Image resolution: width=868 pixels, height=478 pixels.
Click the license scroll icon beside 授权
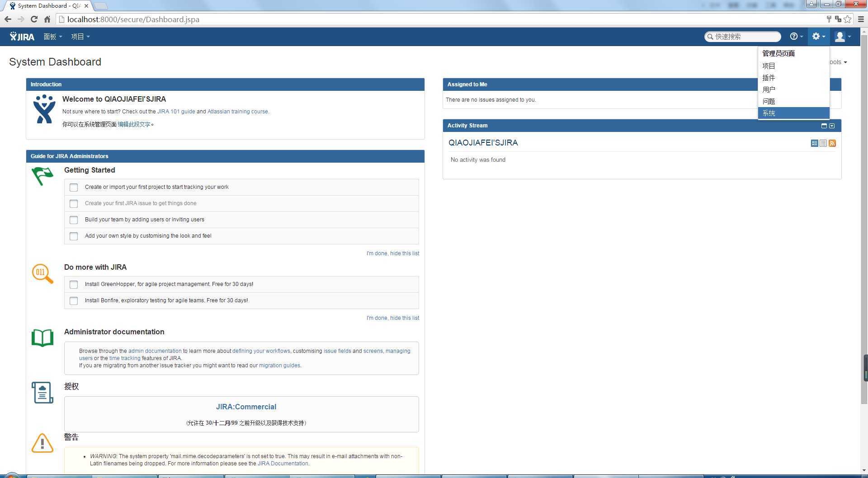[x=42, y=393]
